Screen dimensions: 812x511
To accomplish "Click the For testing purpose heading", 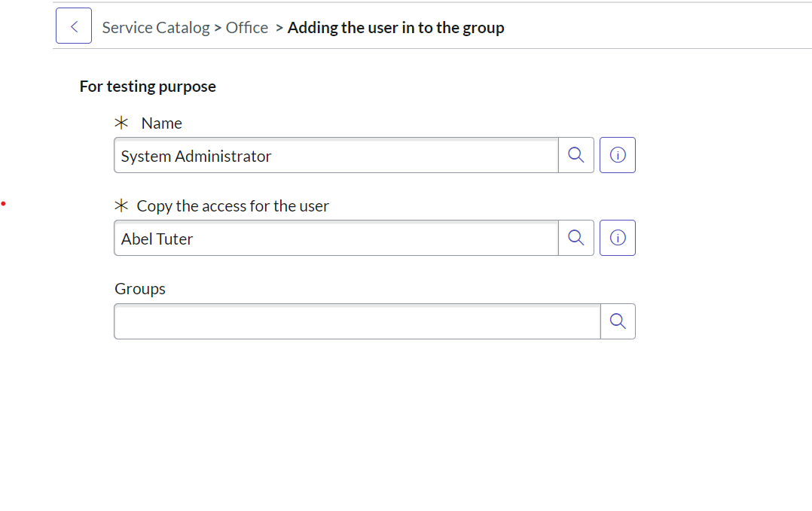I will 147,86.
